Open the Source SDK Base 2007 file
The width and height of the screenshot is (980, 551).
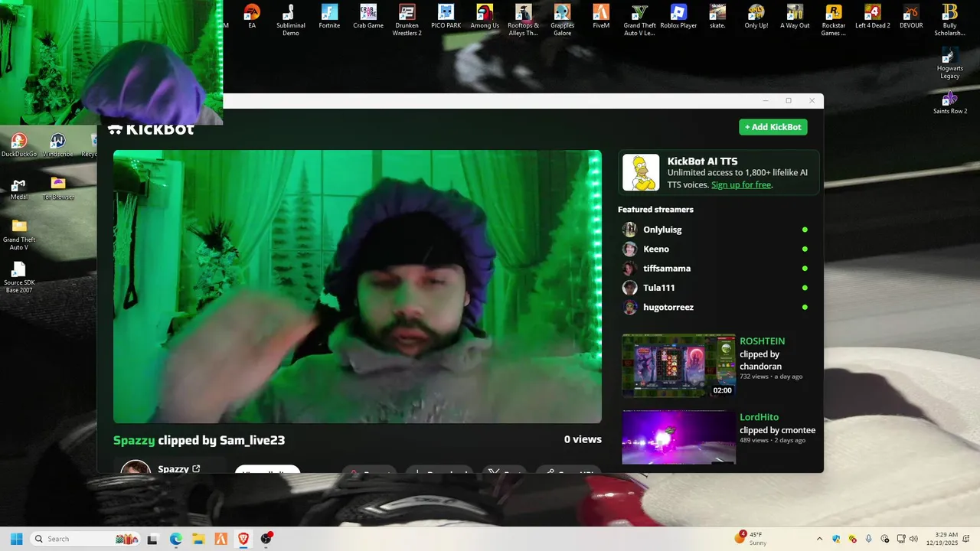19,278
